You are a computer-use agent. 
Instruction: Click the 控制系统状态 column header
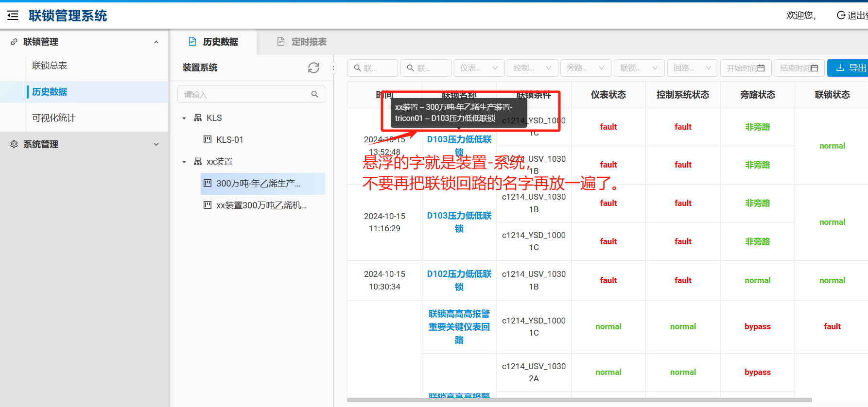(x=683, y=95)
